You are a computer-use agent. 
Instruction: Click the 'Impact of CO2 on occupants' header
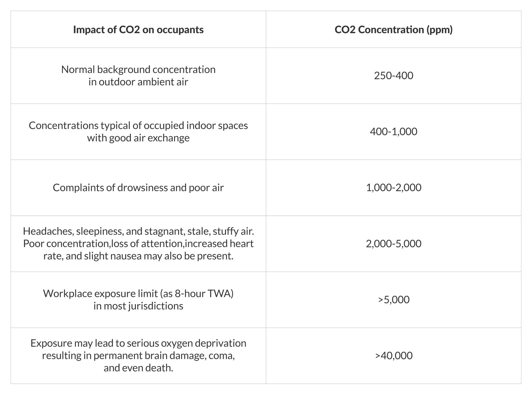click(138, 30)
